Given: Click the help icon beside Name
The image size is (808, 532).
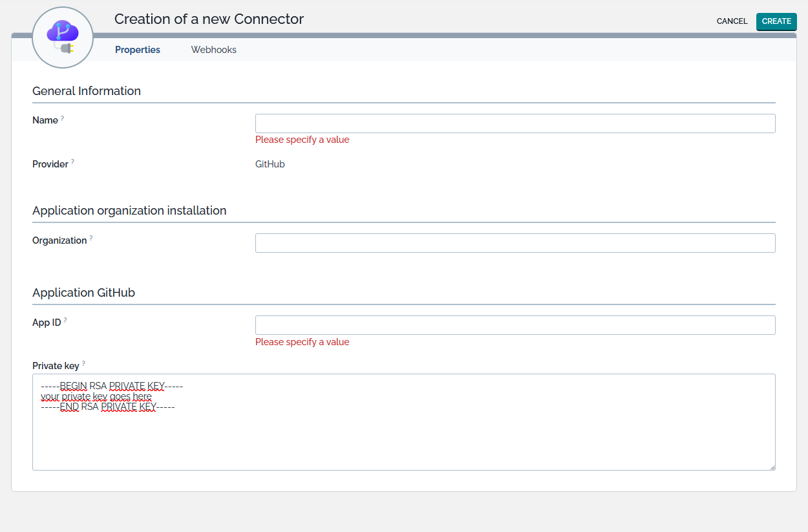Looking at the screenshot, I should pyautogui.click(x=63, y=119).
